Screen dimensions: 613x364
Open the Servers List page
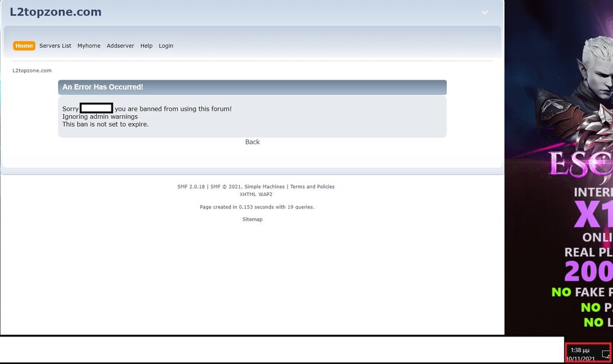(55, 46)
